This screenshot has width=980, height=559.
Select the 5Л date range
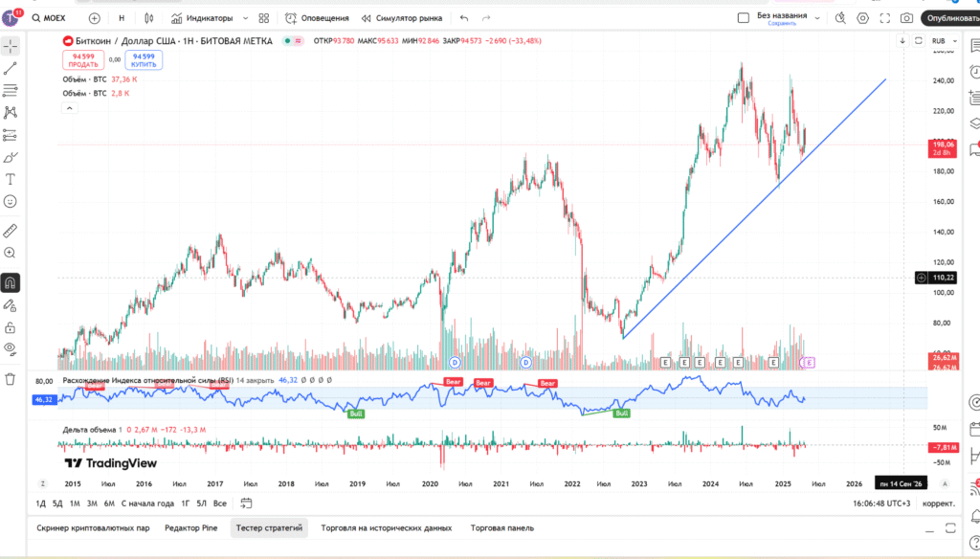tap(201, 503)
